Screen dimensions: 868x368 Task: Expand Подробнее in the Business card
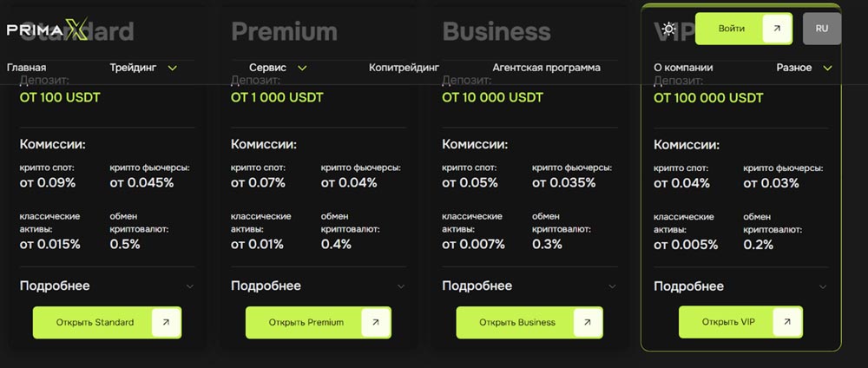pos(529,286)
